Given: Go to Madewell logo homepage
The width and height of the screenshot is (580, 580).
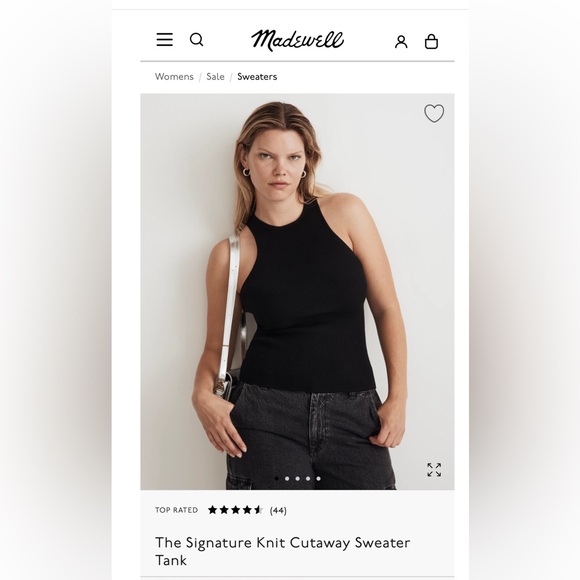Looking at the screenshot, I should [297, 40].
